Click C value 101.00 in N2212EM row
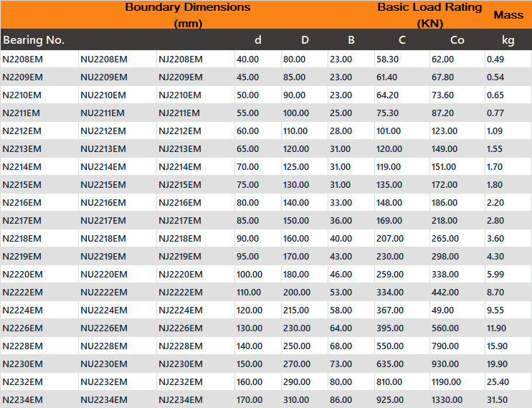Screen dimensions: 532x408 [x=389, y=131]
